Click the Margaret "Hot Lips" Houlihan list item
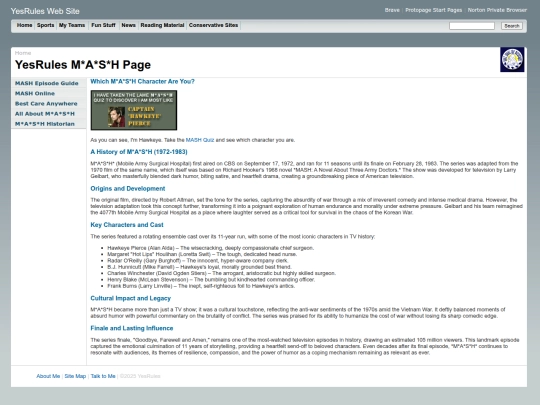 [202, 254]
